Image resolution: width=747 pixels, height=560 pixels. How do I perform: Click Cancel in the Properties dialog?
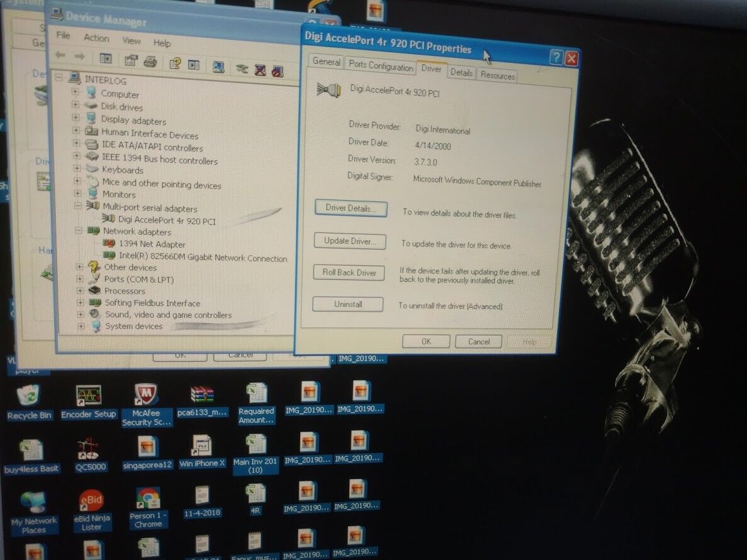point(479,342)
